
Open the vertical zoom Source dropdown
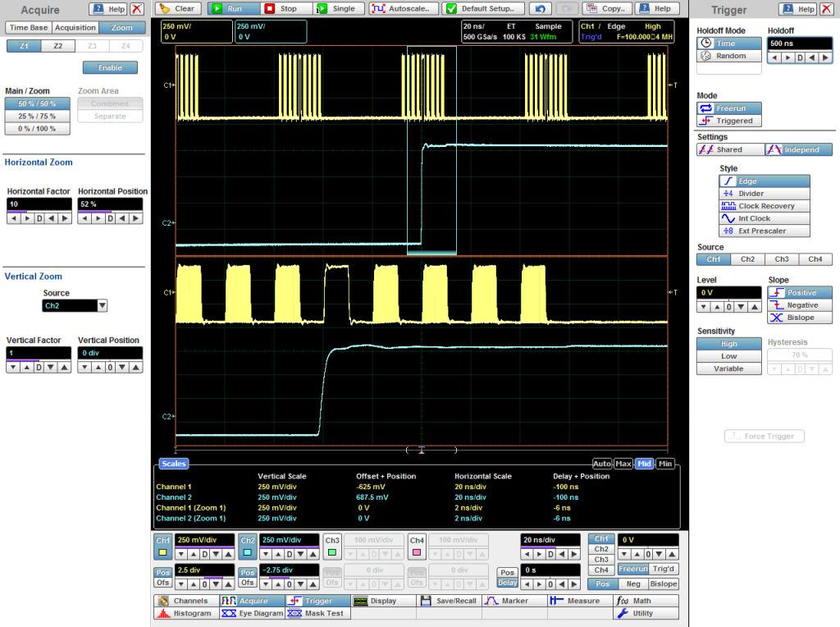tap(102, 306)
